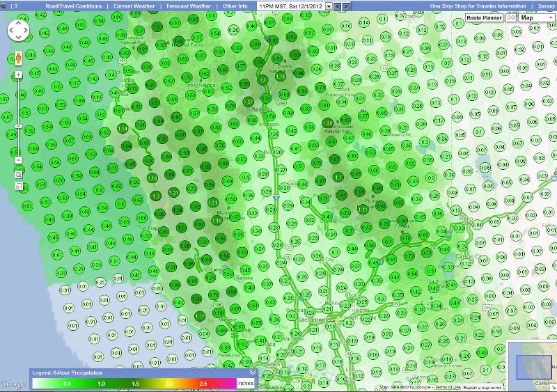Advance to the next forecast time
This screenshot has width=557, height=392.
pos(347,6)
